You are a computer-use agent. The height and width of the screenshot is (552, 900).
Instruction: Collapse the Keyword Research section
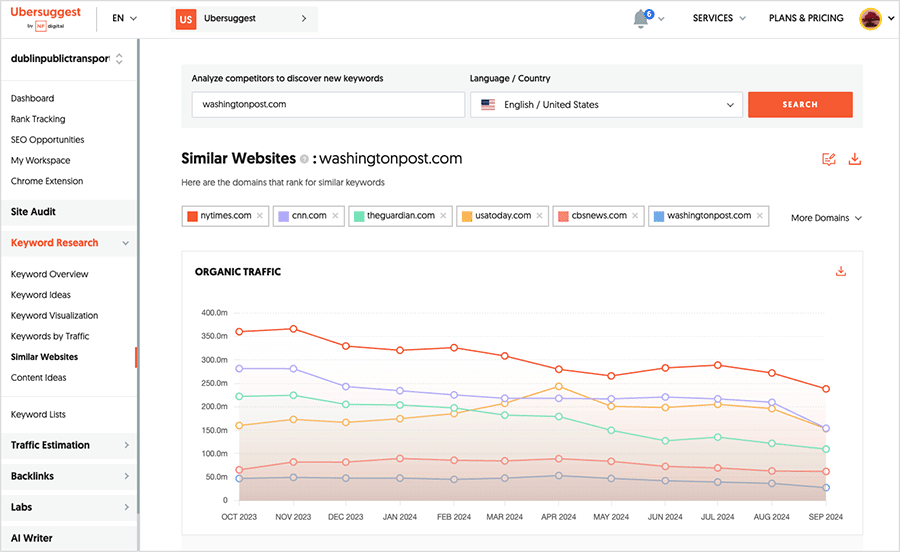126,243
